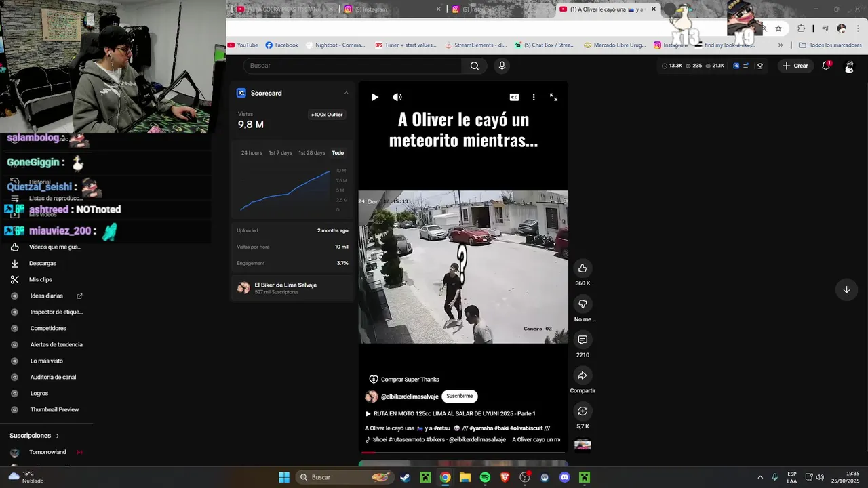Open the YouTube account avatar menu

(x=849, y=66)
